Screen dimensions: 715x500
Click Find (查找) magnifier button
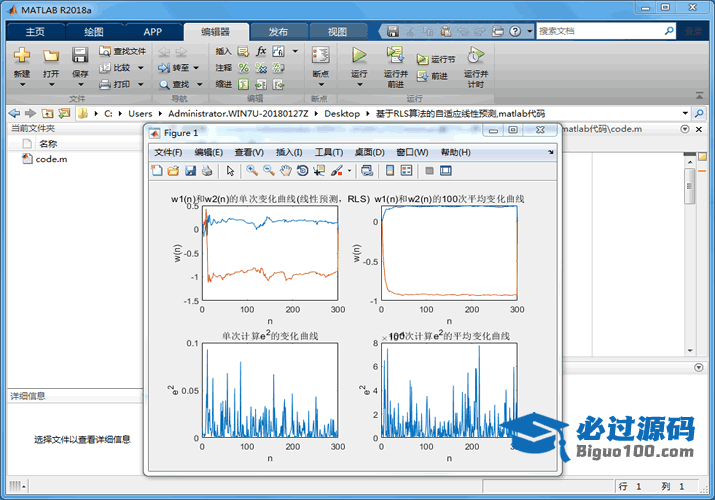click(x=174, y=84)
